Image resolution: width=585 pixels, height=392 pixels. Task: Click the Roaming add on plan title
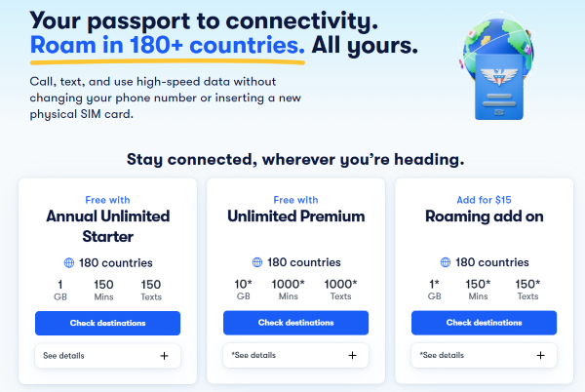[x=484, y=216]
